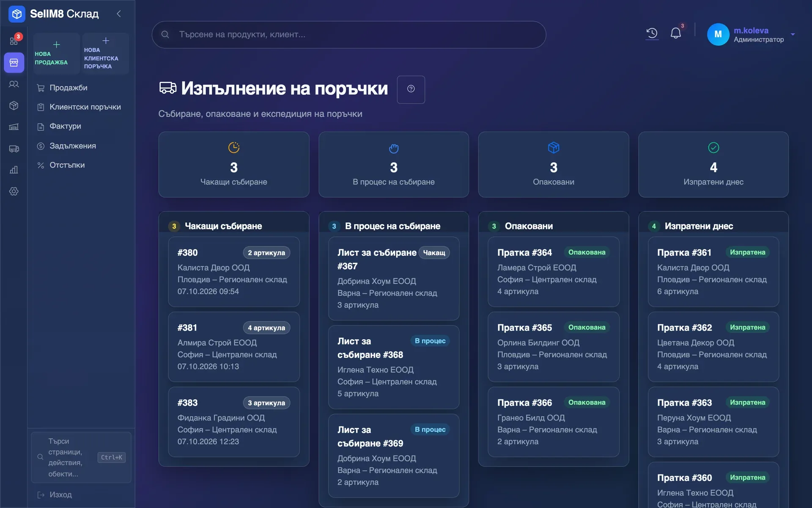Screen dimensions: 812x508
Task: Open order #380 Калиста Двор card
Action: click(x=234, y=272)
